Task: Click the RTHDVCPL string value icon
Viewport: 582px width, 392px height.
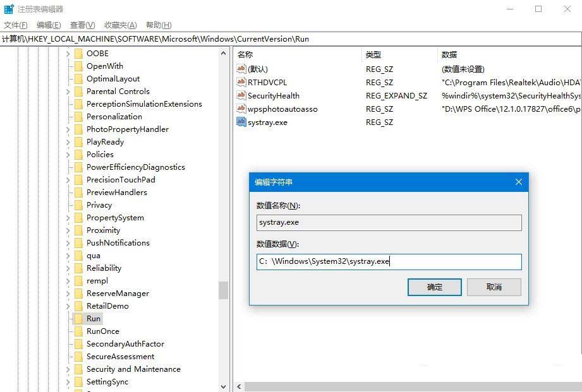Action: (241, 82)
